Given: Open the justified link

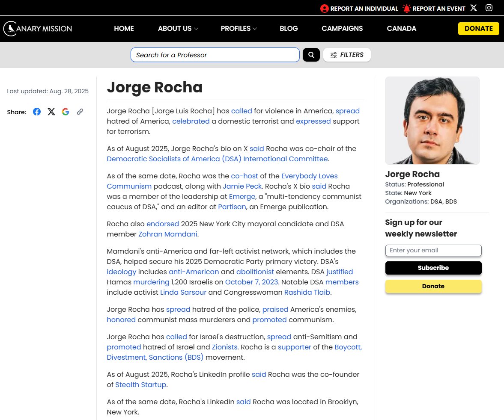Looking at the screenshot, I should 340,272.
